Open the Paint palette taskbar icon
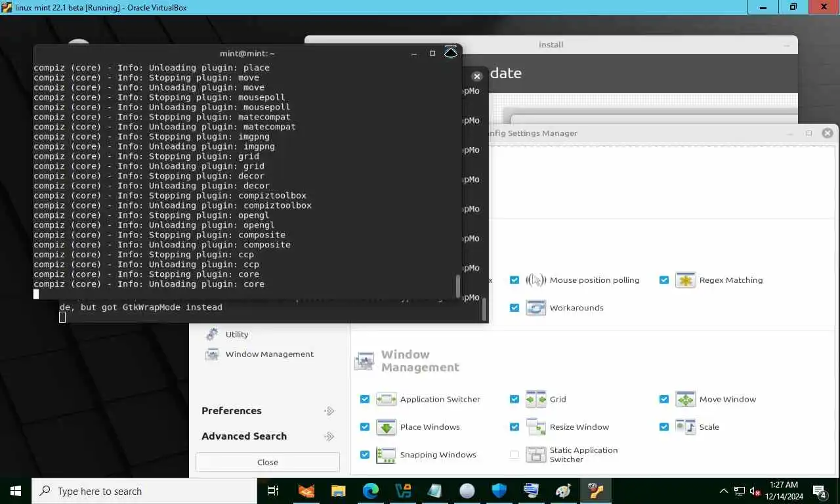 [563, 491]
